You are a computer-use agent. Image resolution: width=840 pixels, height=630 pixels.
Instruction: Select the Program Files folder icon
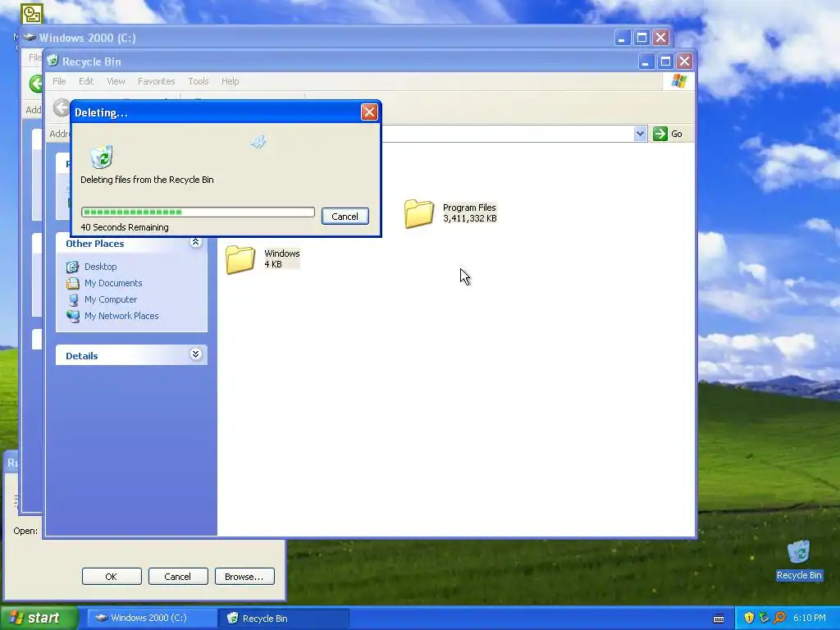click(419, 213)
